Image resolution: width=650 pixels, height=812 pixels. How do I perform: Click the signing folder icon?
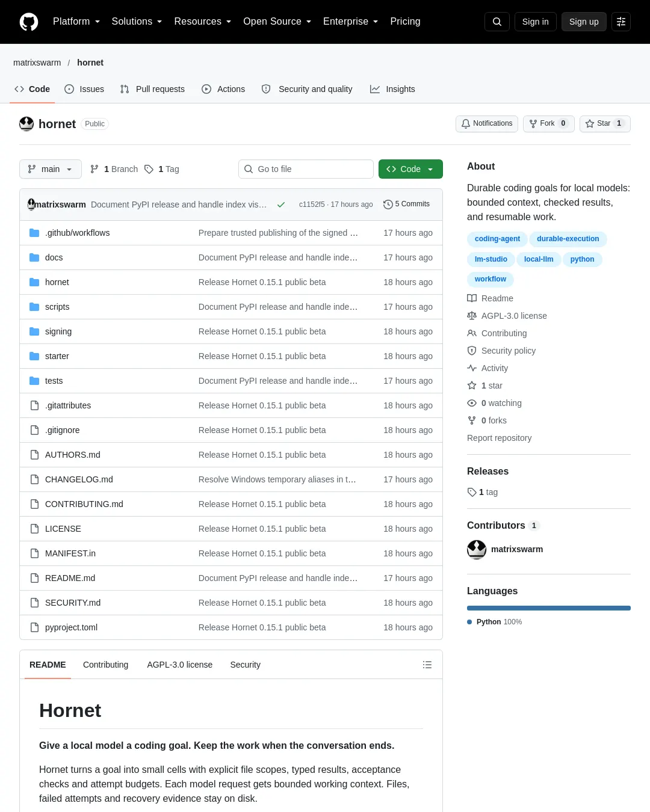pos(34,331)
